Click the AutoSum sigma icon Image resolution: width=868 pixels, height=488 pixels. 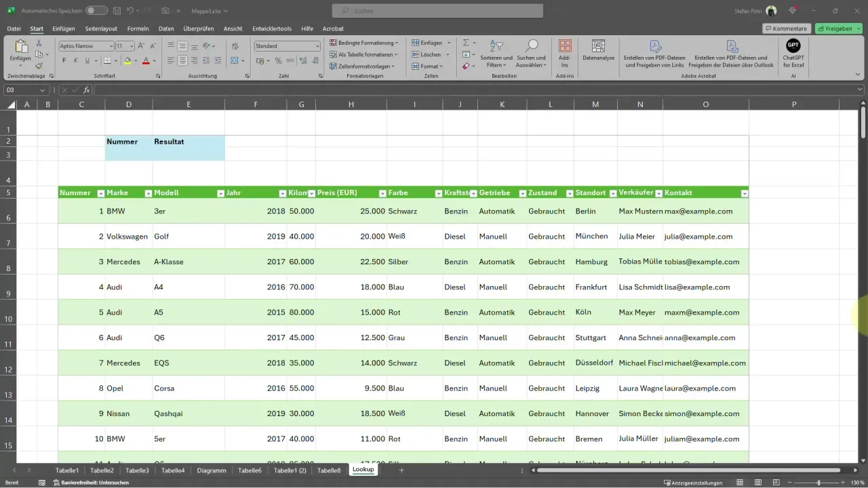click(x=466, y=43)
